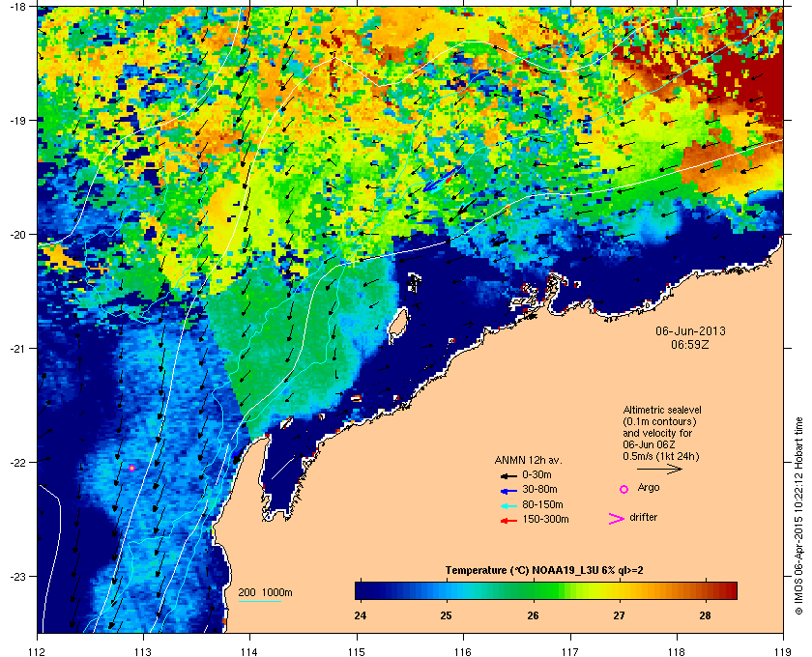Screen dimensions: 812x657
Task: Click the magenta Argo circle in legend
Action: point(623,489)
